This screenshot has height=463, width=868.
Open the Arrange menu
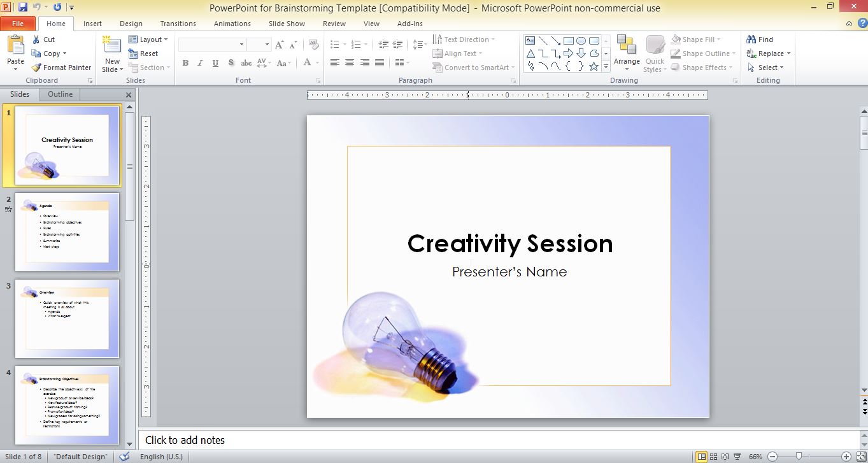pyautogui.click(x=627, y=52)
